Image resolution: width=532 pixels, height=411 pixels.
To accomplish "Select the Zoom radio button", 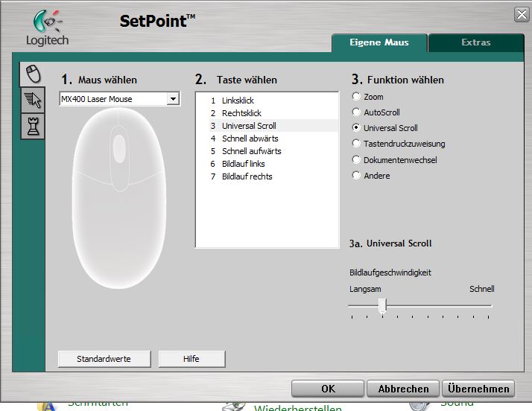I will [x=357, y=97].
